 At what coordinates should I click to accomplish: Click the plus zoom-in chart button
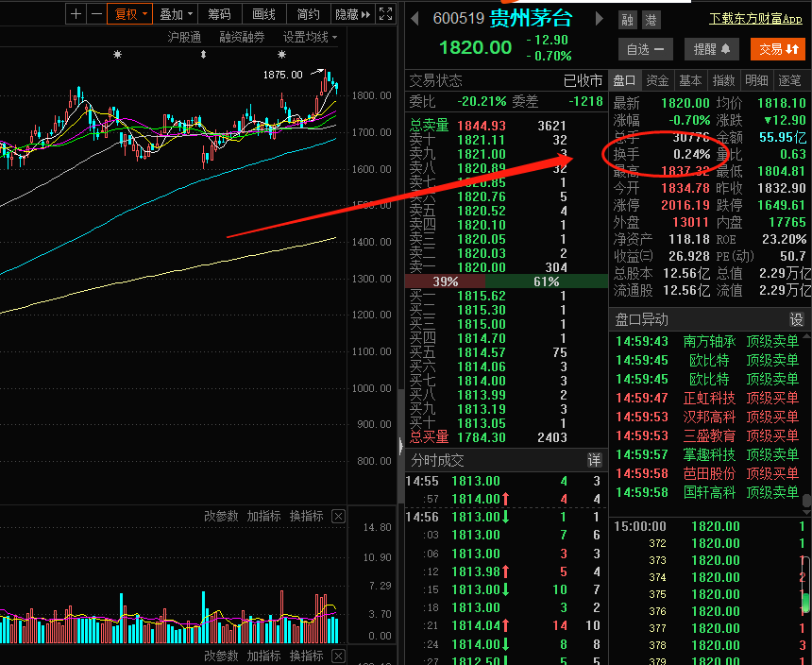(x=76, y=14)
